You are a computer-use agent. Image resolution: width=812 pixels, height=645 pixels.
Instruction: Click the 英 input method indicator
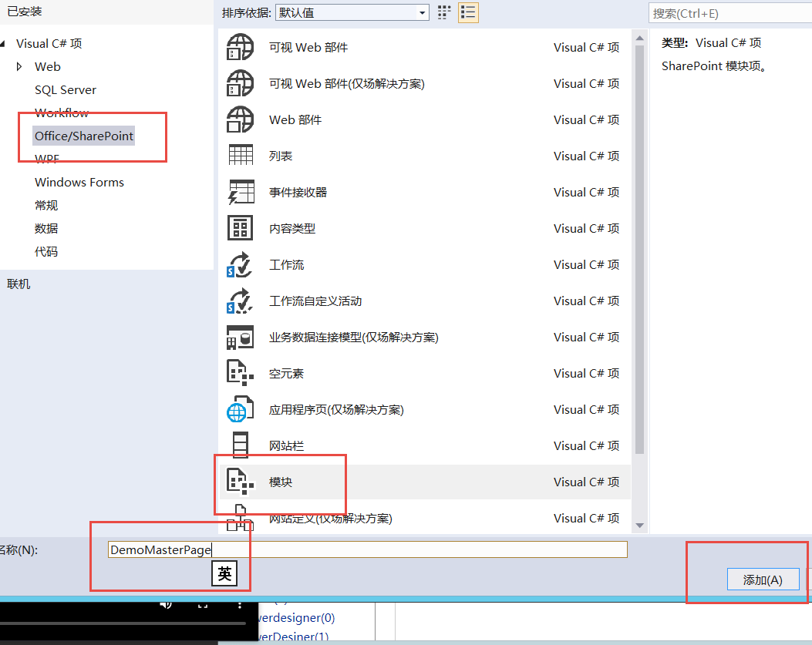[224, 573]
